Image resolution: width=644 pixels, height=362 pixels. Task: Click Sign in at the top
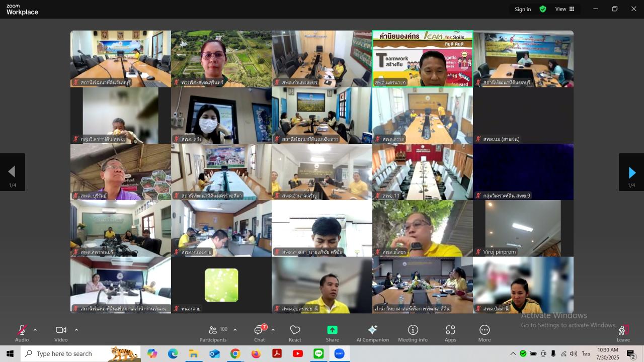tap(522, 9)
